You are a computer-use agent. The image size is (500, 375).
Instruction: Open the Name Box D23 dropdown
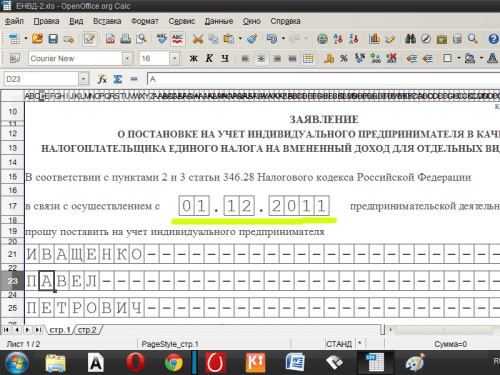tap(83, 79)
